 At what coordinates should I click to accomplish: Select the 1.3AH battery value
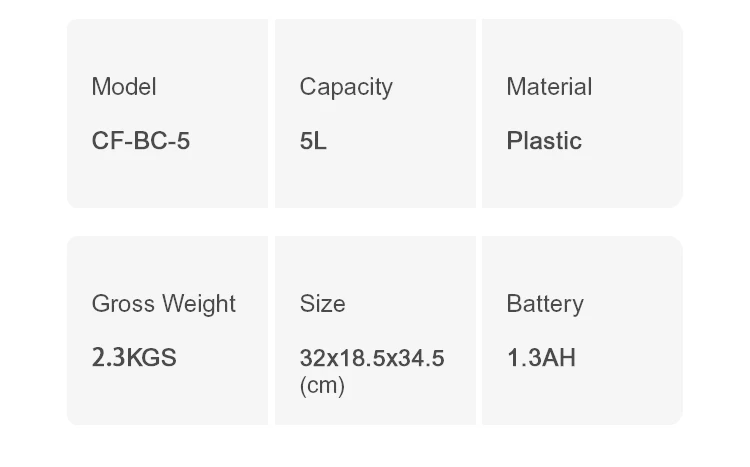[x=541, y=358]
